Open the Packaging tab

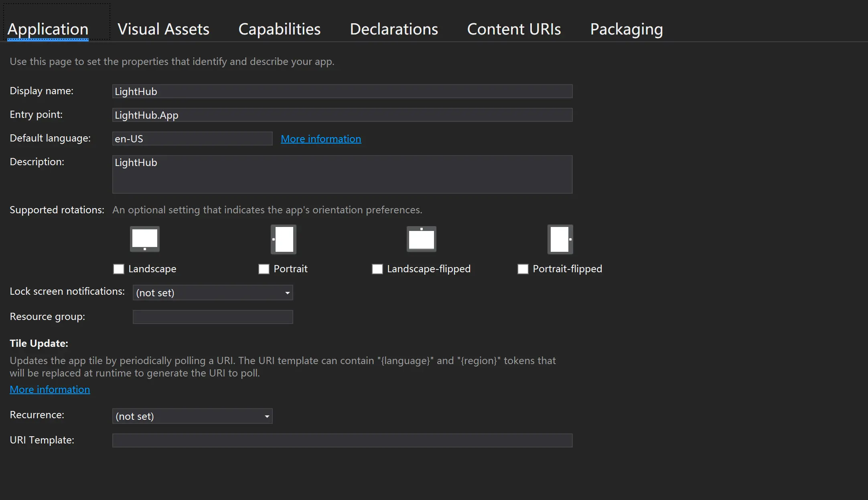(x=626, y=29)
